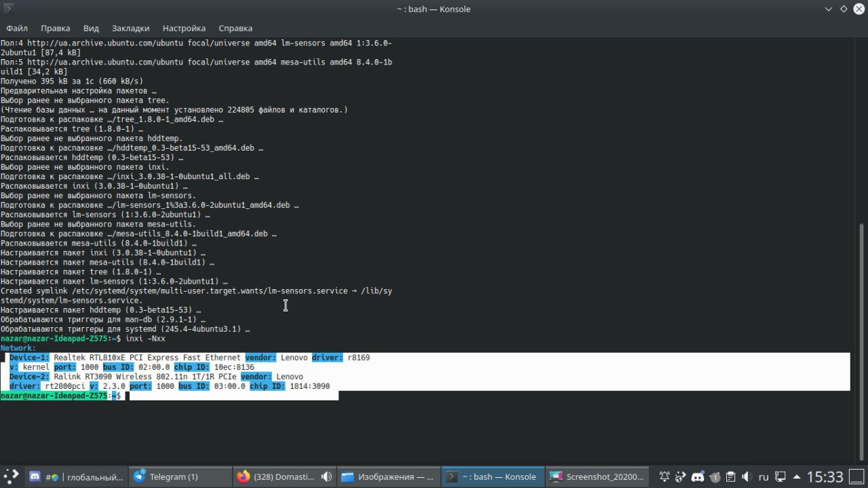The height and width of the screenshot is (488, 868).
Task: Click the Firefox tab audio speaker icon
Action: (326, 476)
